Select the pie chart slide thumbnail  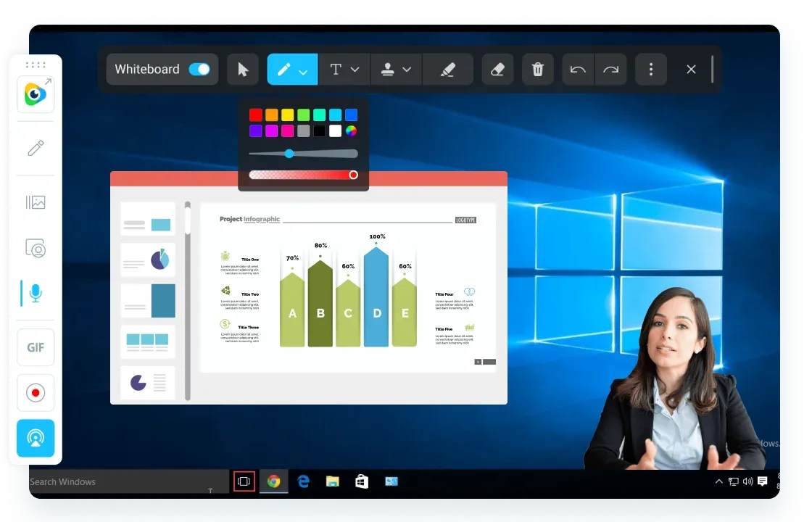[x=148, y=260]
